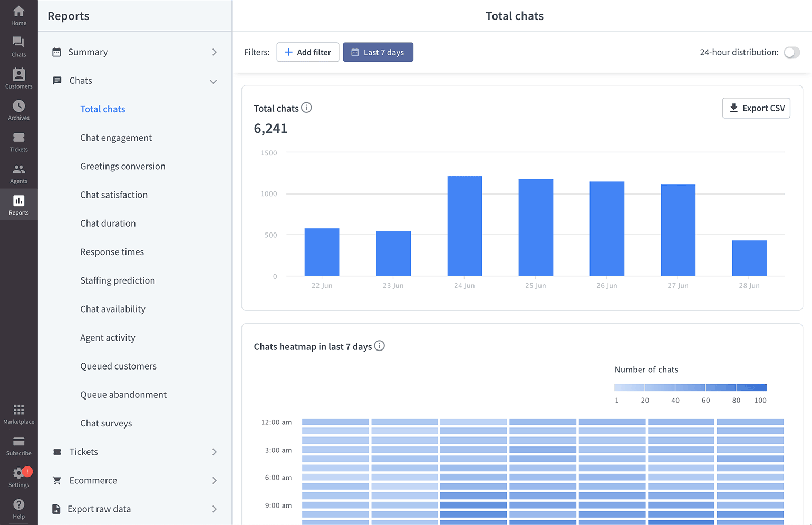Open the Greetings conversion report

pyautogui.click(x=123, y=166)
